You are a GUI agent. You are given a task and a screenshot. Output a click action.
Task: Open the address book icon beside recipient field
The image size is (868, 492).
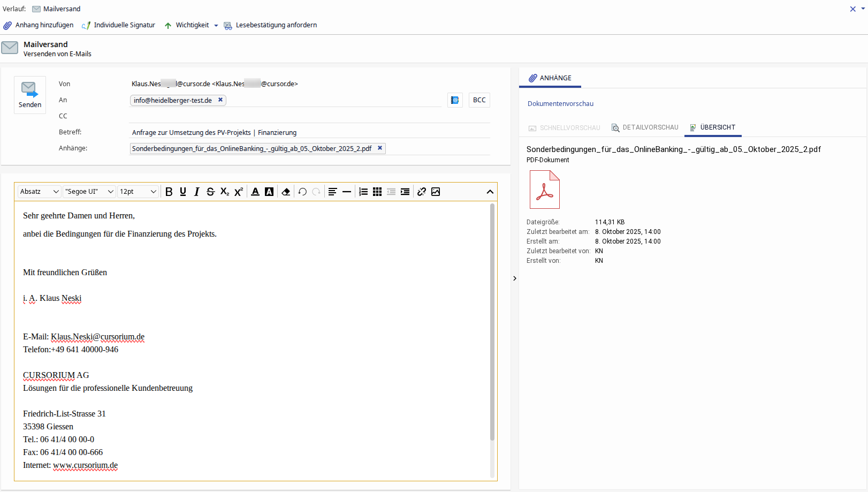tap(455, 100)
